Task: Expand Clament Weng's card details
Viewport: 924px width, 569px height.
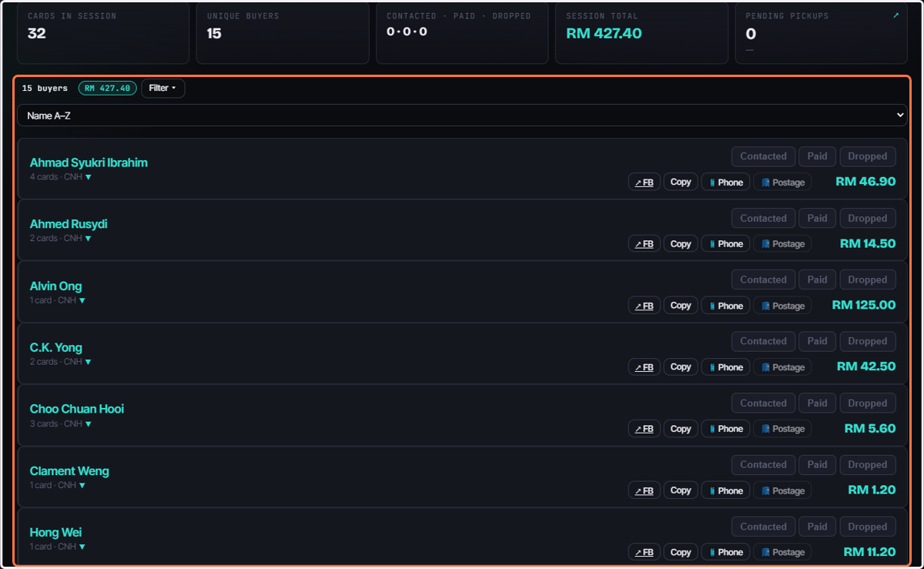Action: coord(82,486)
